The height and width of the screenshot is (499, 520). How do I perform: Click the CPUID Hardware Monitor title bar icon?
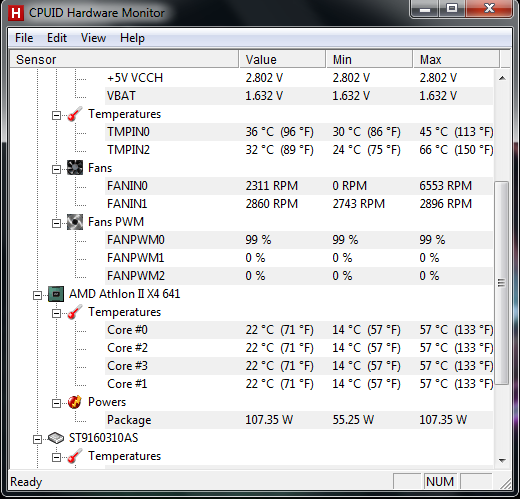click(x=16, y=13)
